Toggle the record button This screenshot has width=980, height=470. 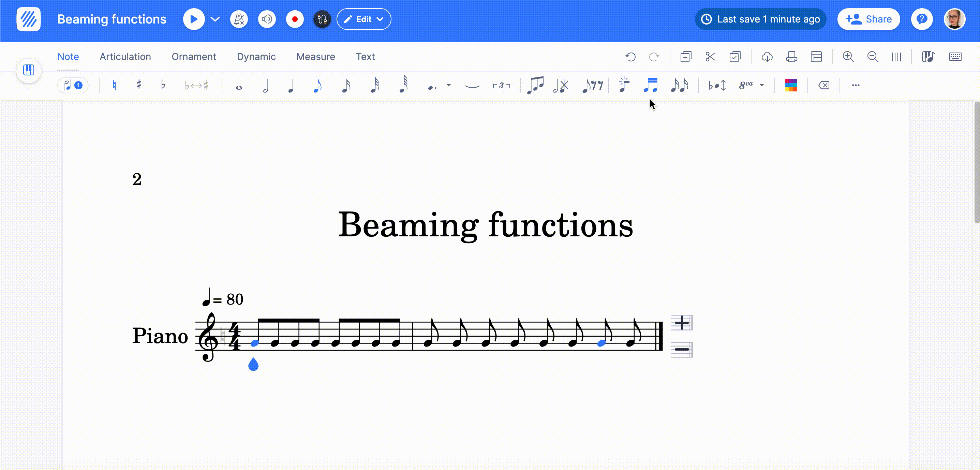pos(295,19)
